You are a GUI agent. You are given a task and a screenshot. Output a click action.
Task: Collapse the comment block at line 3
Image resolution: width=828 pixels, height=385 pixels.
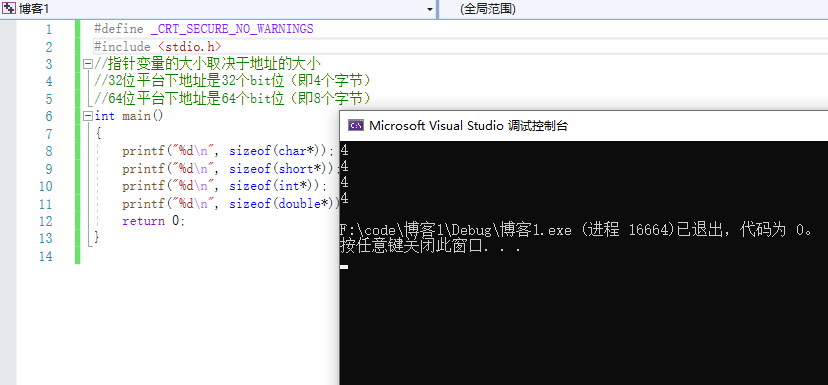[87, 64]
